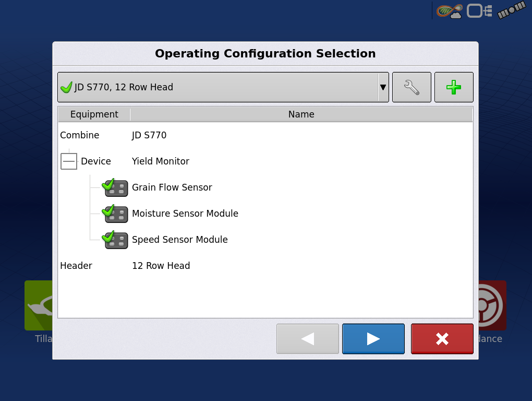The width and height of the screenshot is (532, 401).
Task: Open the wrench edit configuration button
Action: point(412,87)
